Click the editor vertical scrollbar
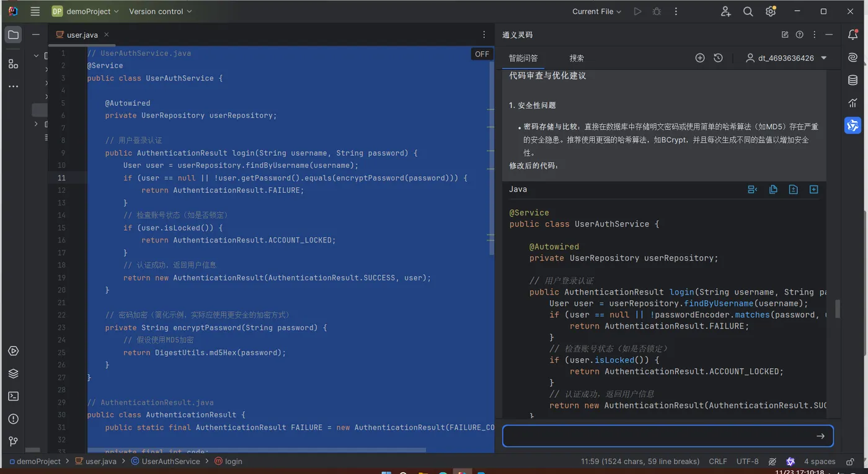Image resolution: width=868 pixels, height=474 pixels. point(492,158)
